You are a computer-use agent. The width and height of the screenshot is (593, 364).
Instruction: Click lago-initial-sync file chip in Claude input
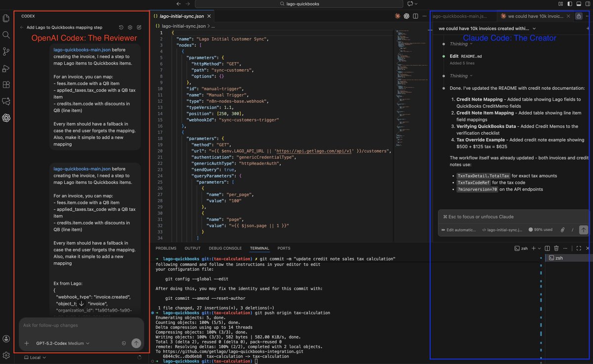(x=502, y=230)
